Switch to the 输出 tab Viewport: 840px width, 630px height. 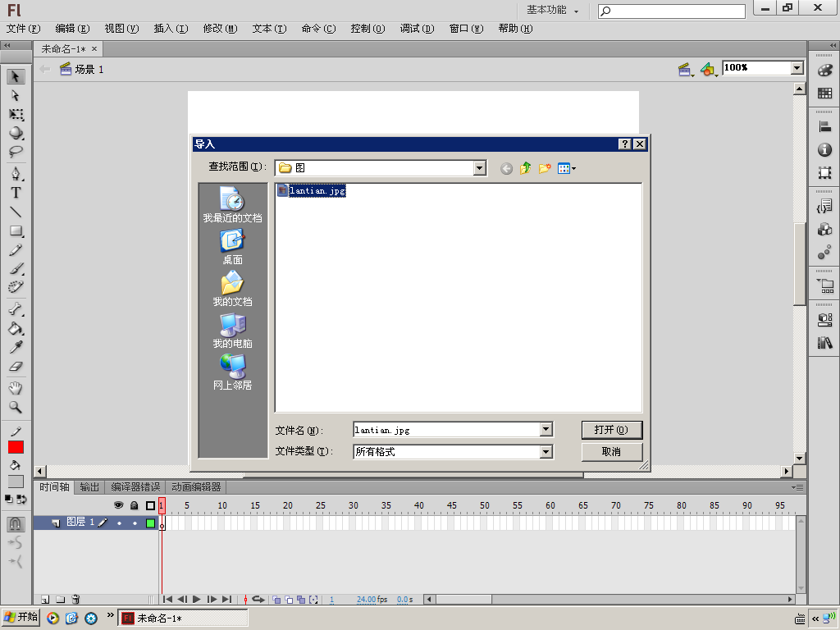click(x=89, y=487)
